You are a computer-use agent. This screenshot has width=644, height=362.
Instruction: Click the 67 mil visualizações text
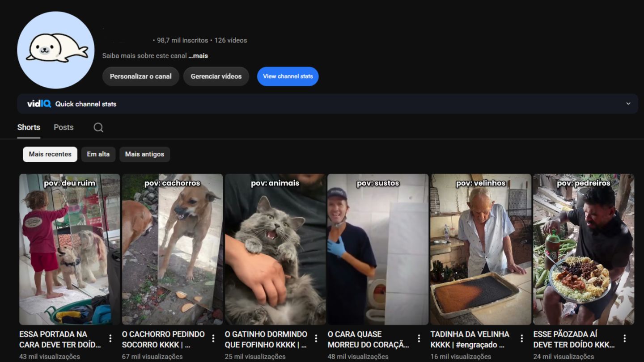point(153,357)
